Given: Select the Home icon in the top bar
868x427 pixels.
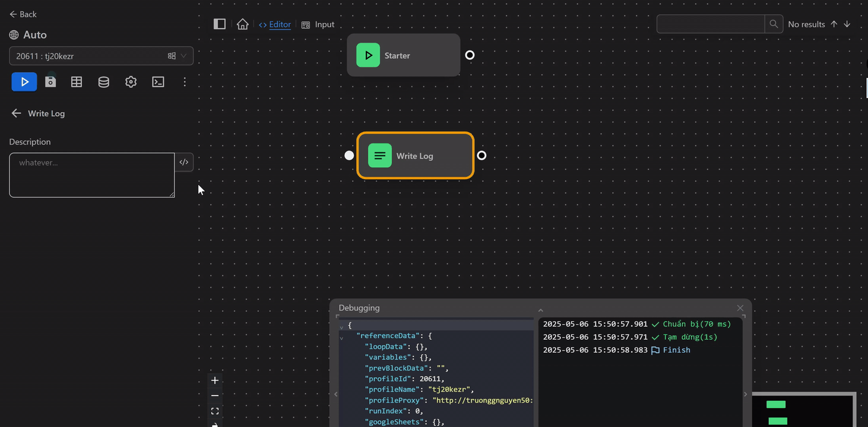Looking at the screenshot, I should pyautogui.click(x=242, y=24).
